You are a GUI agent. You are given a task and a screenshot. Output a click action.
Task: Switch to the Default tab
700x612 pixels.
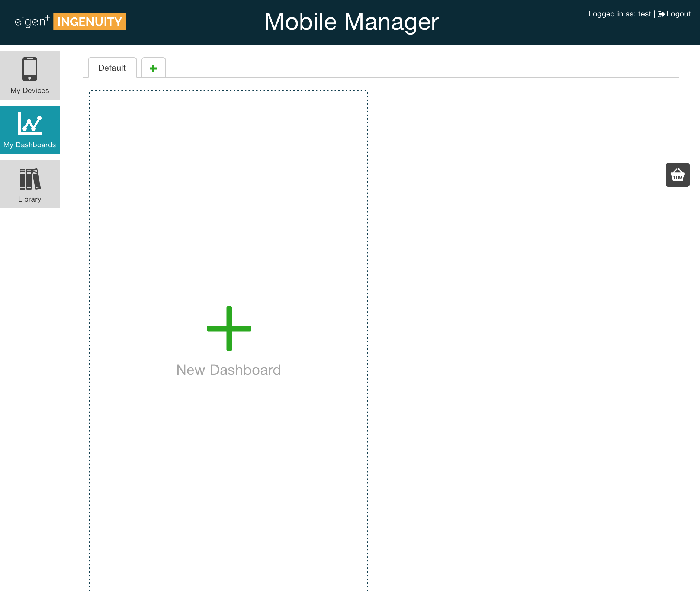[x=112, y=68]
